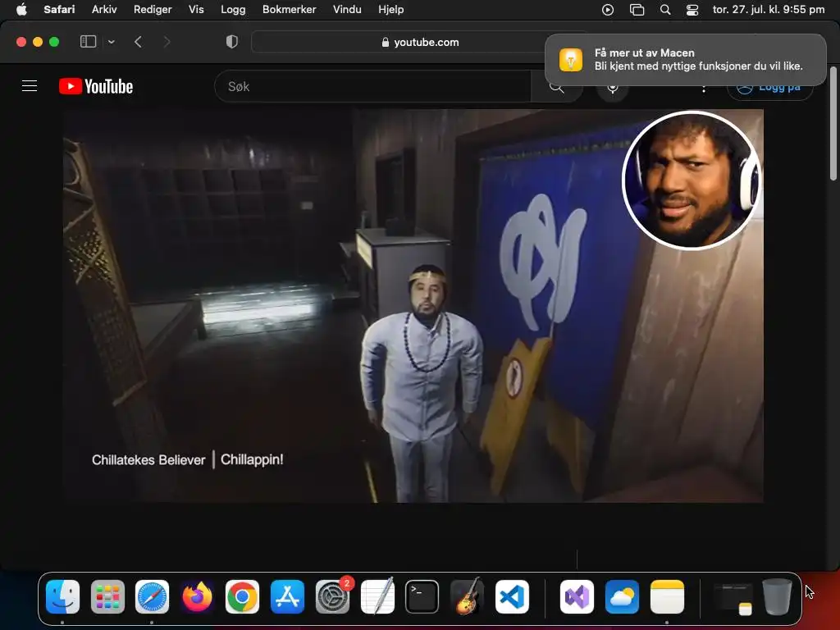This screenshot has width=840, height=630.
Task: Click the YouTube search magnifier button
Action: pos(556,87)
